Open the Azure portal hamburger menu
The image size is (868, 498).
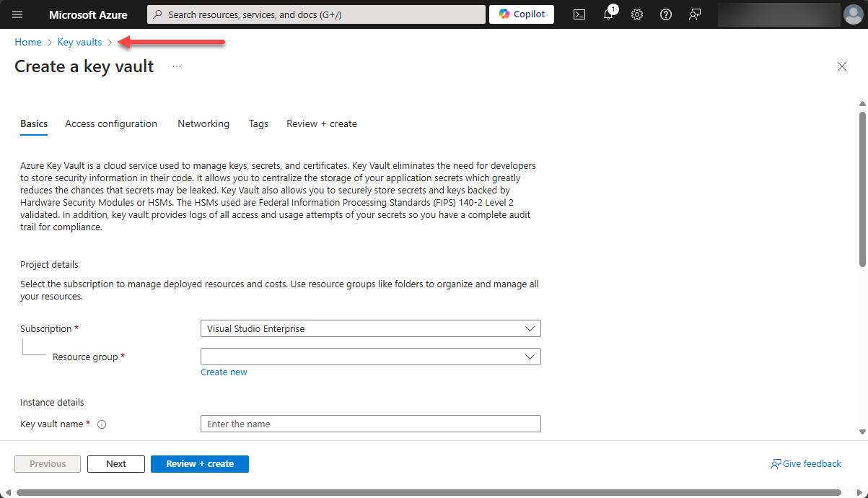click(x=18, y=14)
